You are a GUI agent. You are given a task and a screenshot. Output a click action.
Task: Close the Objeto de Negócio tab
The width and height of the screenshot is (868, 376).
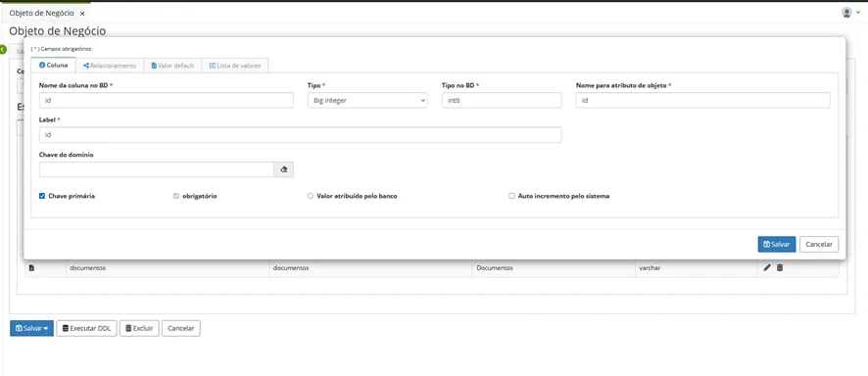(x=82, y=14)
